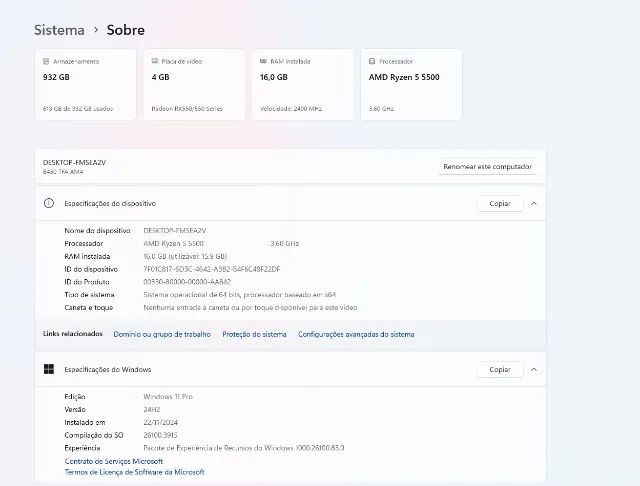Open Contrato de Serviços Microsoft link
Image resolution: width=640 pixels, height=486 pixels.
click(114, 461)
